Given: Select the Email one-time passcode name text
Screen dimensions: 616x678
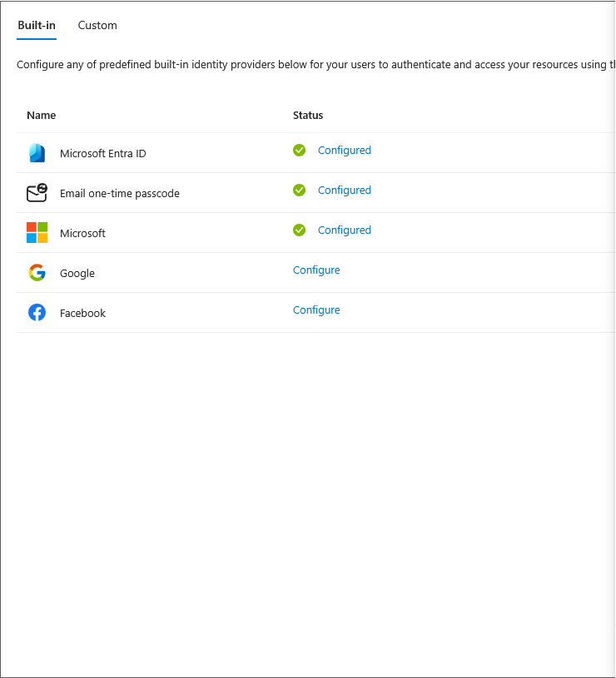Looking at the screenshot, I should (x=119, y=193).
